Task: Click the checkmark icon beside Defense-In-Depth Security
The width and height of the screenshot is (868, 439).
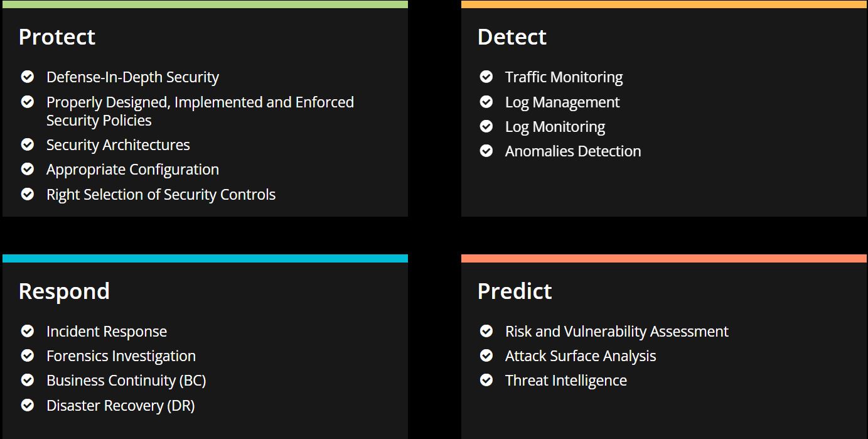Action: (x=28, y=77)
